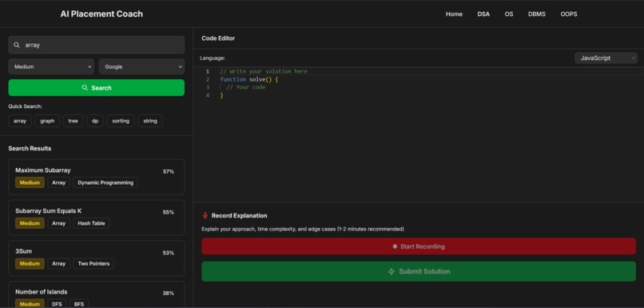Go to Home in the navigation bar
This screenshot has height=308, width=644.
point(454,14)
